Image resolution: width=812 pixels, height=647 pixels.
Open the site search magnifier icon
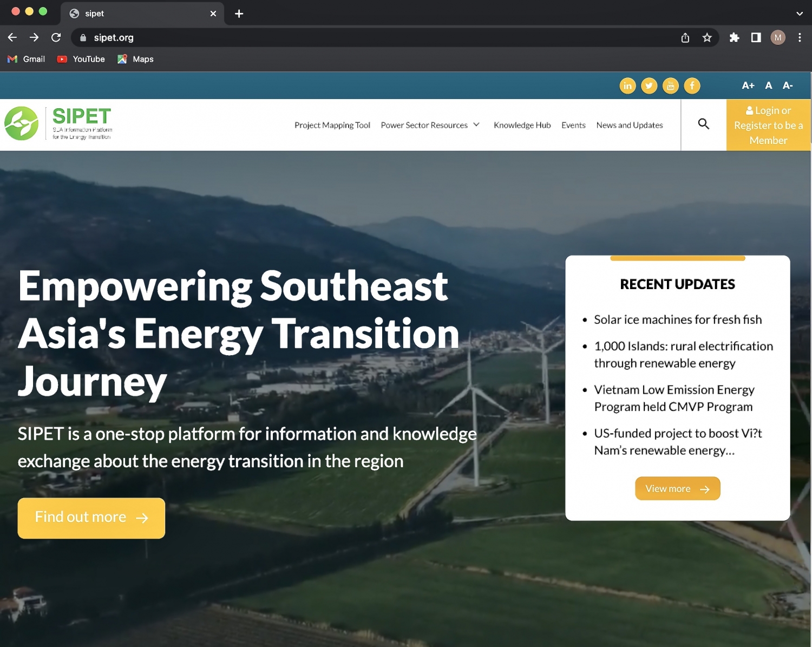pos(703,124)
